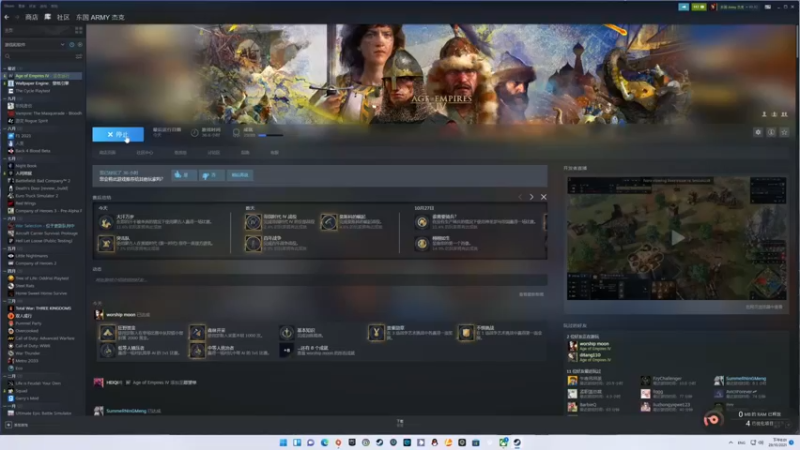This screenshot has width=800, height=450.
Task: Close the post-game summary panel X
Action: [543, 197]
